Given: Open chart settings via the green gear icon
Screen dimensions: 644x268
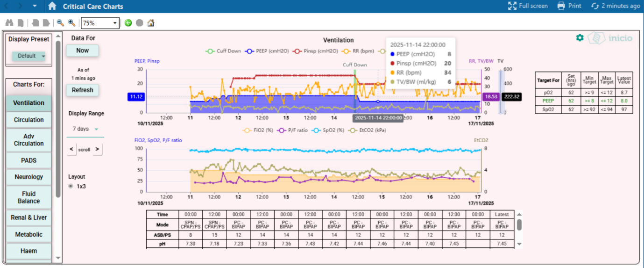Looking at the screenshot, I should 580,38.
